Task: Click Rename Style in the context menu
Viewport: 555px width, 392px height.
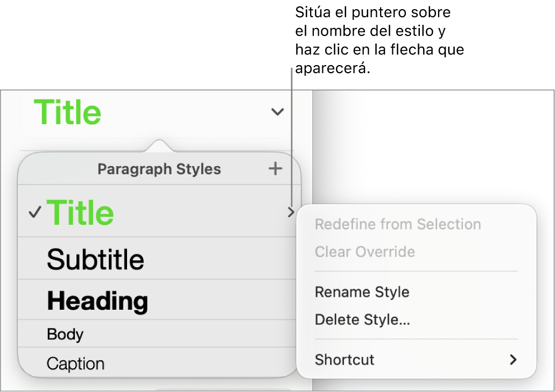Action: (x=362, y=292)
